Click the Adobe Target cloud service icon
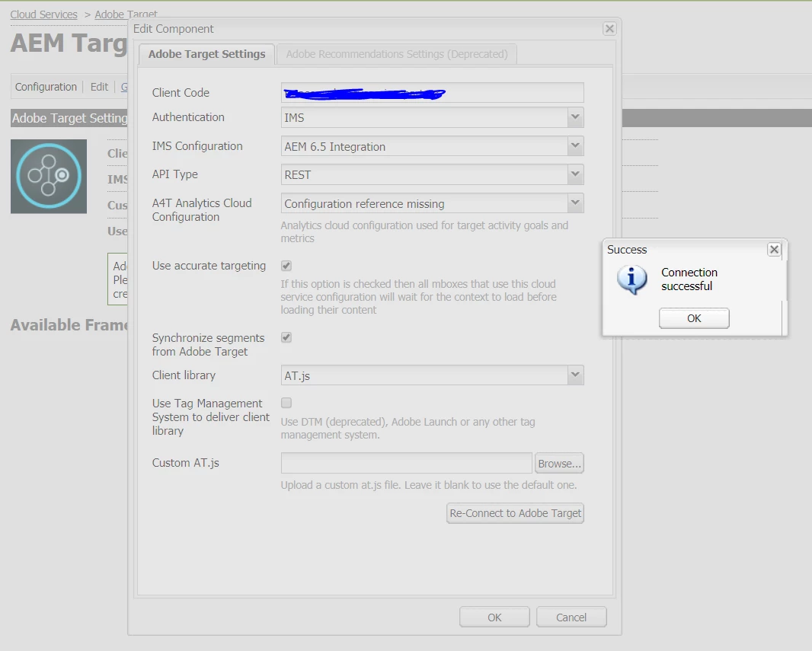The width and height of the screenshot is (812, 651). pos(49,177)
